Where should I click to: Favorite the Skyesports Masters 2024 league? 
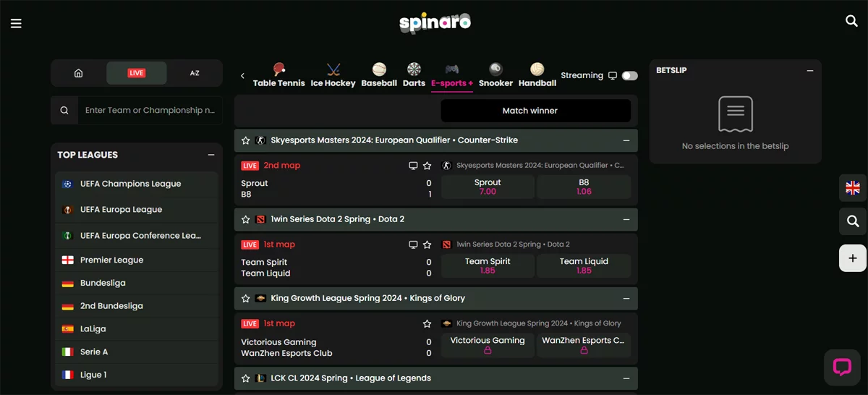pyautogui.click(x=246, y=140)
